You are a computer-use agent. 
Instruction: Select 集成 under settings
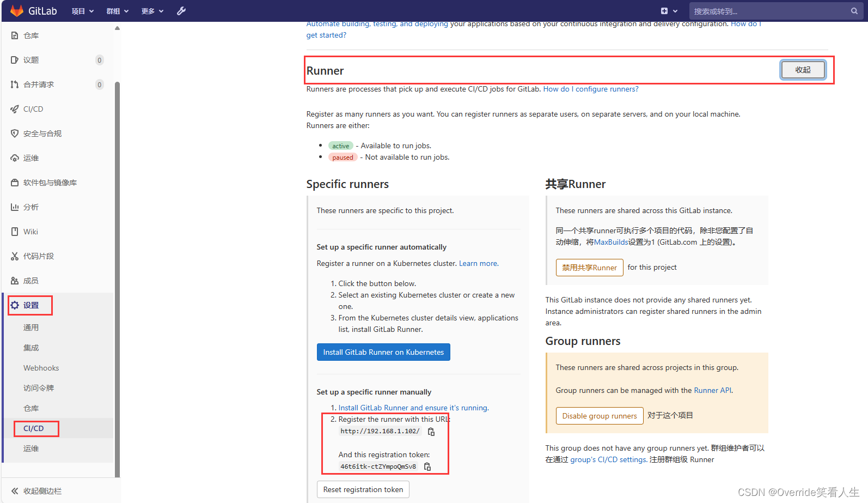coord(31,348)
